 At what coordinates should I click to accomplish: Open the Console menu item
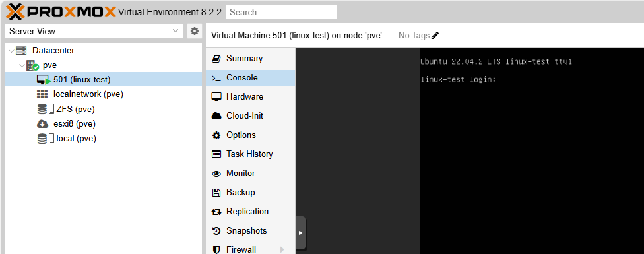pos(251,78)
